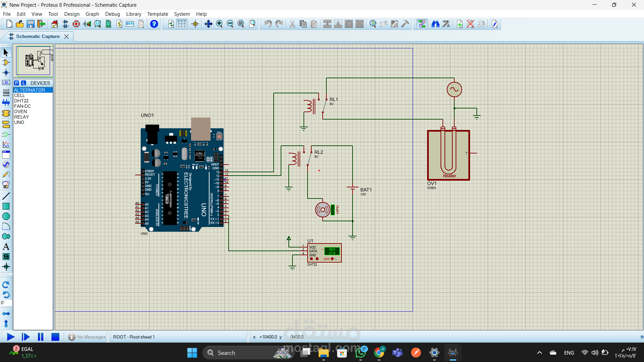Viewport: 644px width, 362px height.
Task: Click the L library manager button
Action: click(24, 83)
